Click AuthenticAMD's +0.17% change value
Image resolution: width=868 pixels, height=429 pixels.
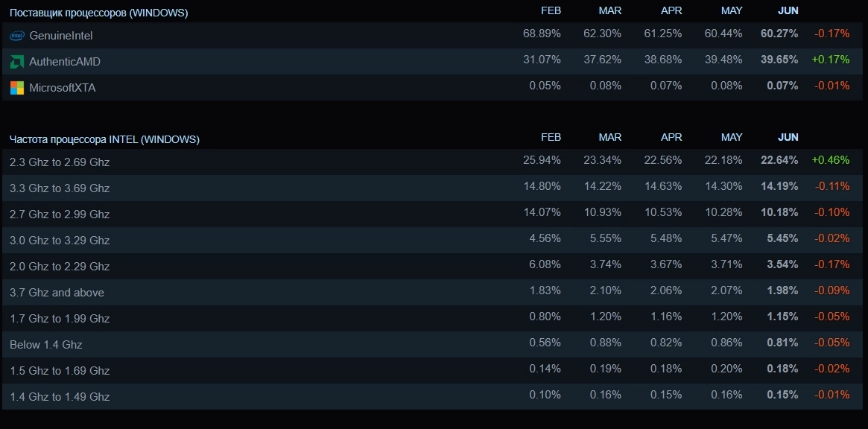point(831,60)
